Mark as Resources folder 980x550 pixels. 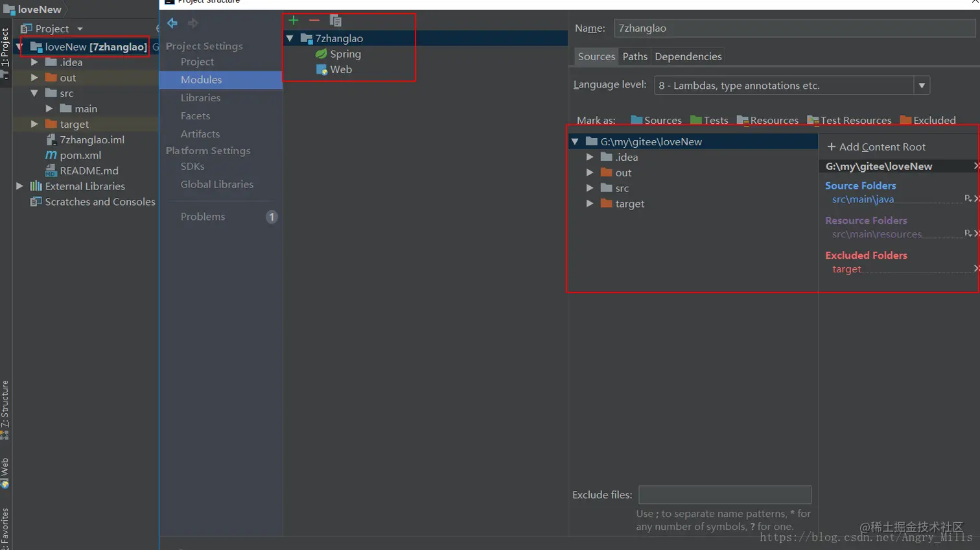767,120
